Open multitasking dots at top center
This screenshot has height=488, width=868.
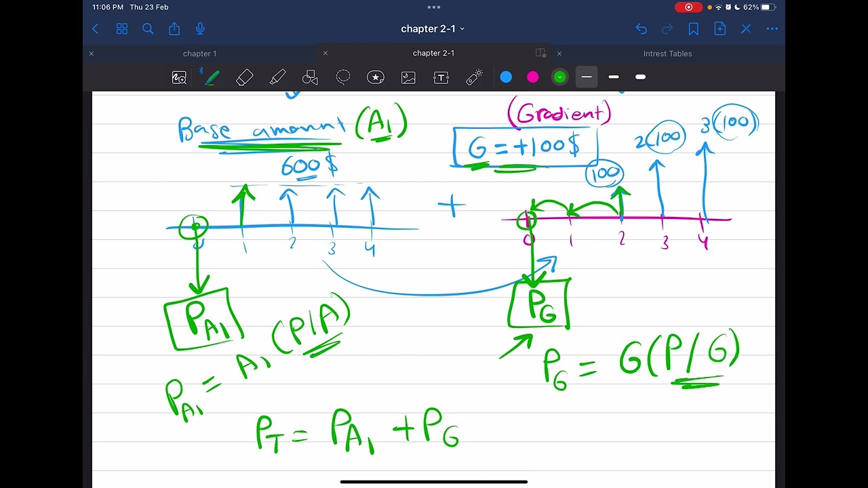click(x=434, y=7)
